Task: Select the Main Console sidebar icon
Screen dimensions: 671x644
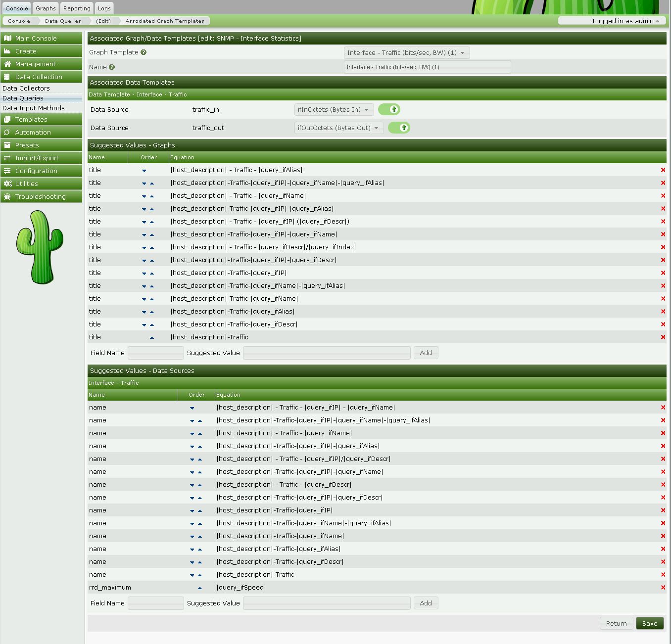Action: coord(7,38)
